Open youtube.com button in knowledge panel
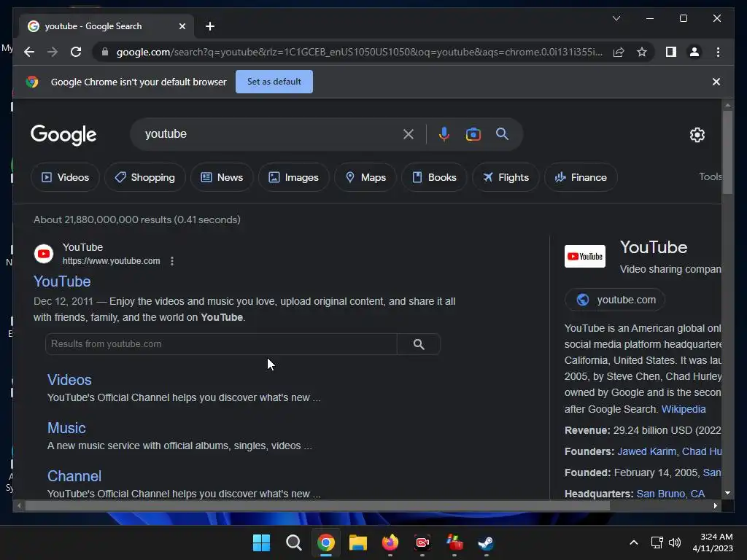Viewport: 747px width, 560px height. click(x=614, y=300)
